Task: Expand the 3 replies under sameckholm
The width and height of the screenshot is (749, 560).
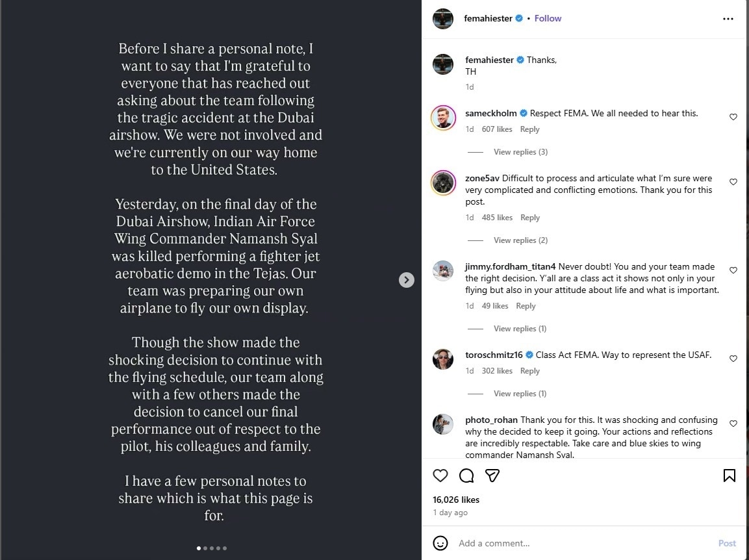Action: click(520, 152)
